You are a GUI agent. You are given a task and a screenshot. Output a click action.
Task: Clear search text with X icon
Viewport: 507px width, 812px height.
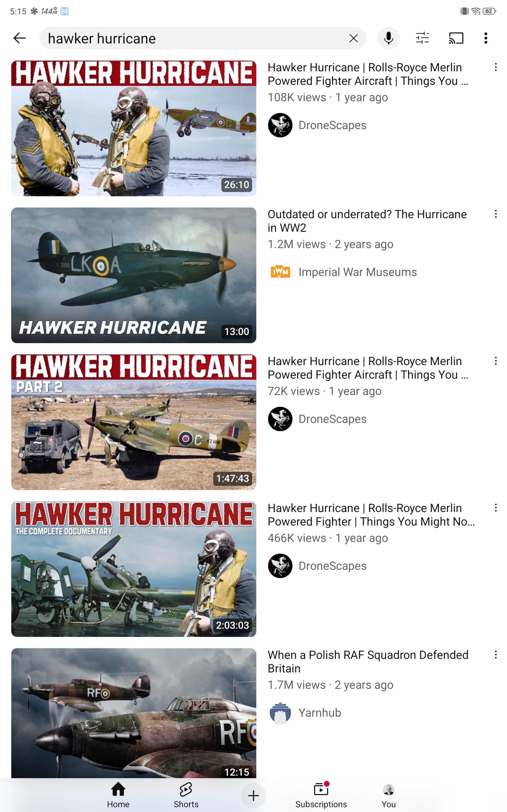[x=353, y=38]
